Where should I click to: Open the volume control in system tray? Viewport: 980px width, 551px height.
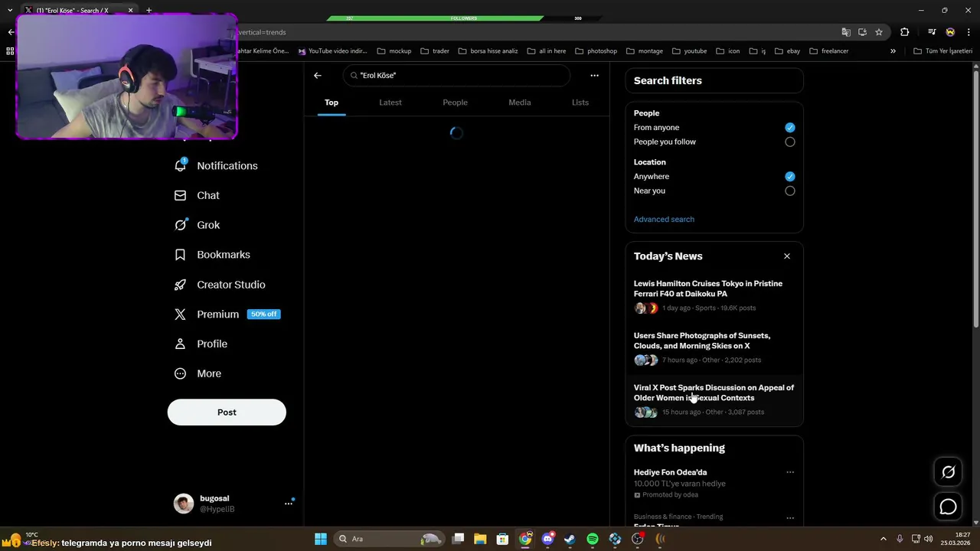929,539
